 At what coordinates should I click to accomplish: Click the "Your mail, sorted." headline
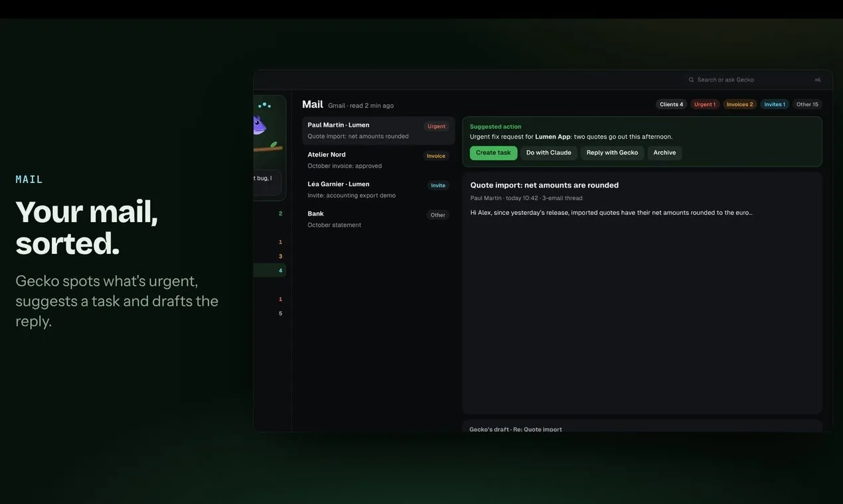click(87, 227)
